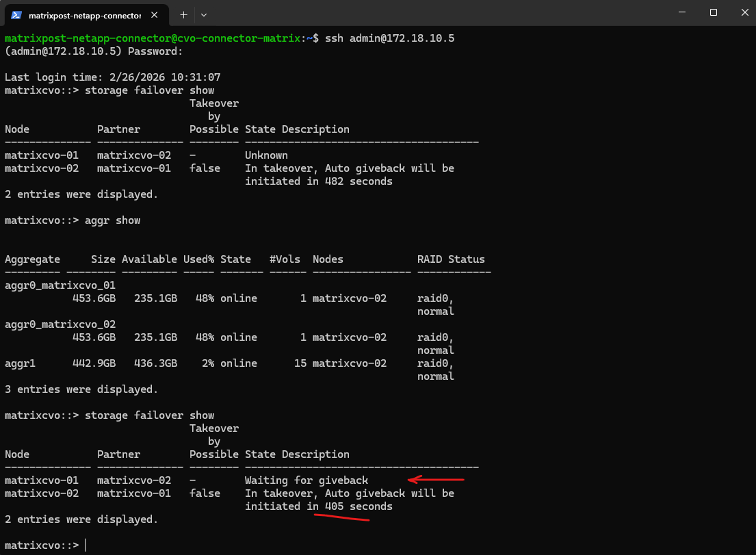756x555 pixels.
Task: Maximize the terminal window
Action: (713, 12)
